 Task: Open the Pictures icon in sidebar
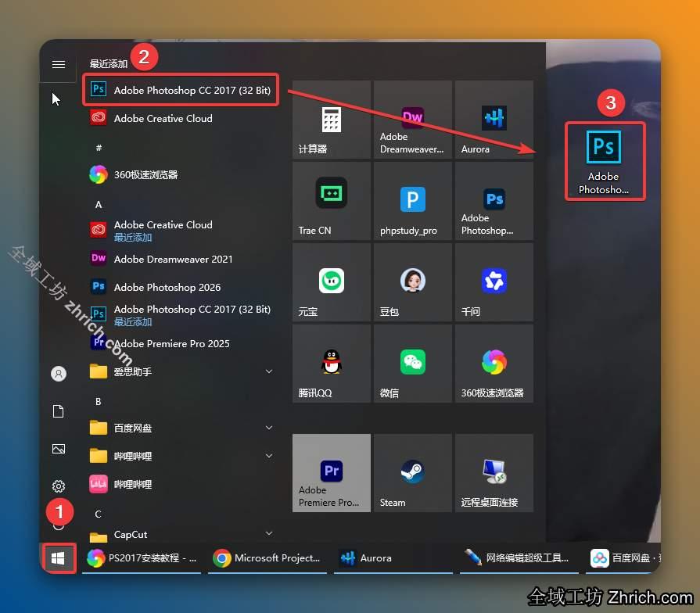[59, 448]
